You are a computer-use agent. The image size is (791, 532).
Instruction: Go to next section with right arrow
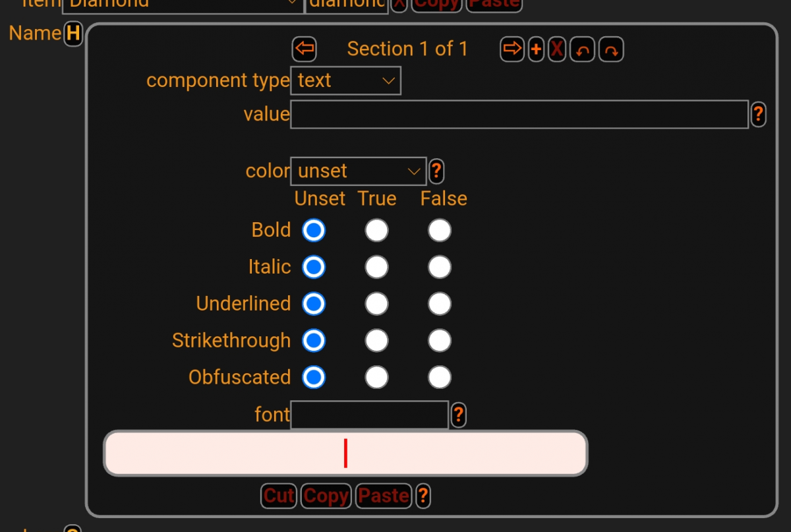[x=512, y=49]
